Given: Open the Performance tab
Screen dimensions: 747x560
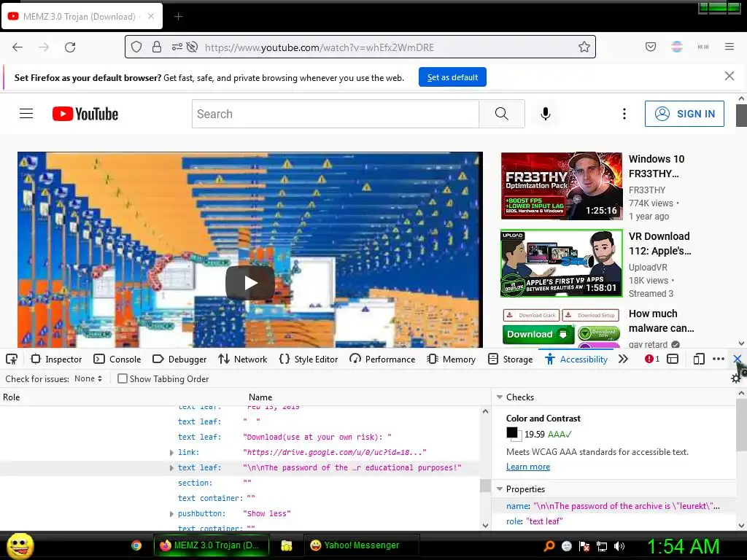Looking at the screenshot, I should coord(382,359).
